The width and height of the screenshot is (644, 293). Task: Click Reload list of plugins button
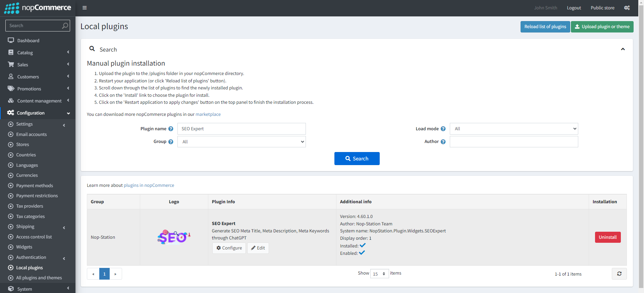click(x=545, y=27)
